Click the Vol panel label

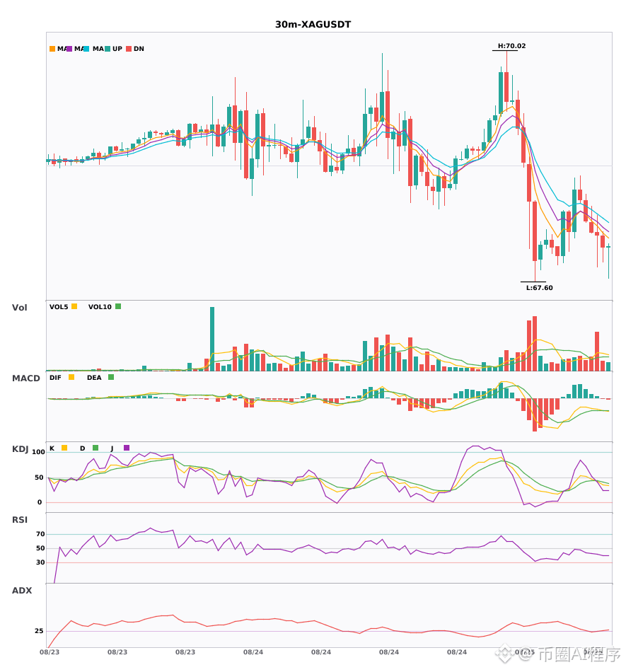pos(19,307)
